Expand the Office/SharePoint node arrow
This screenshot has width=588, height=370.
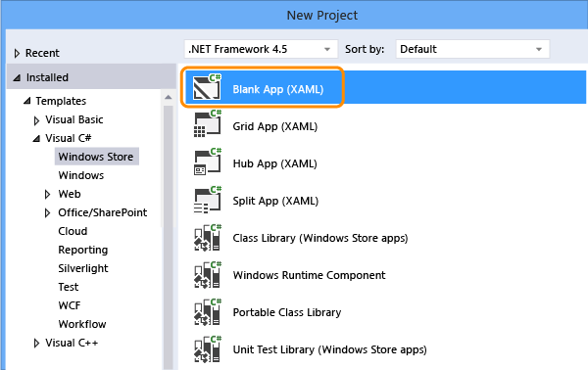(47, 212)
